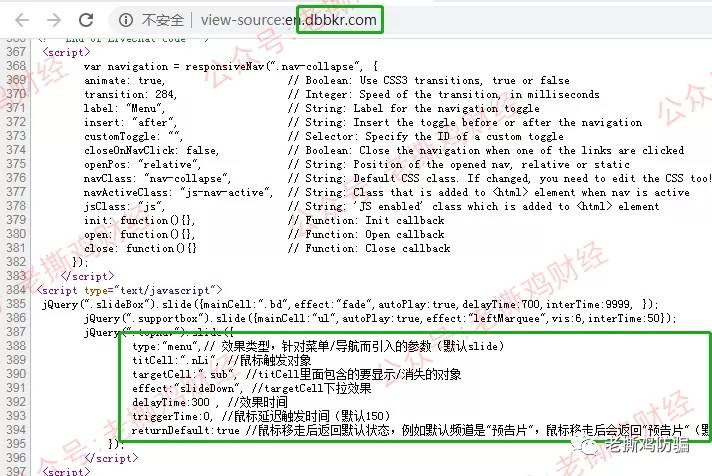Image resolution: width=712 pixels, height=476 pixels.
Task: Click the browser forward arrow
Action: click(54, 20)
